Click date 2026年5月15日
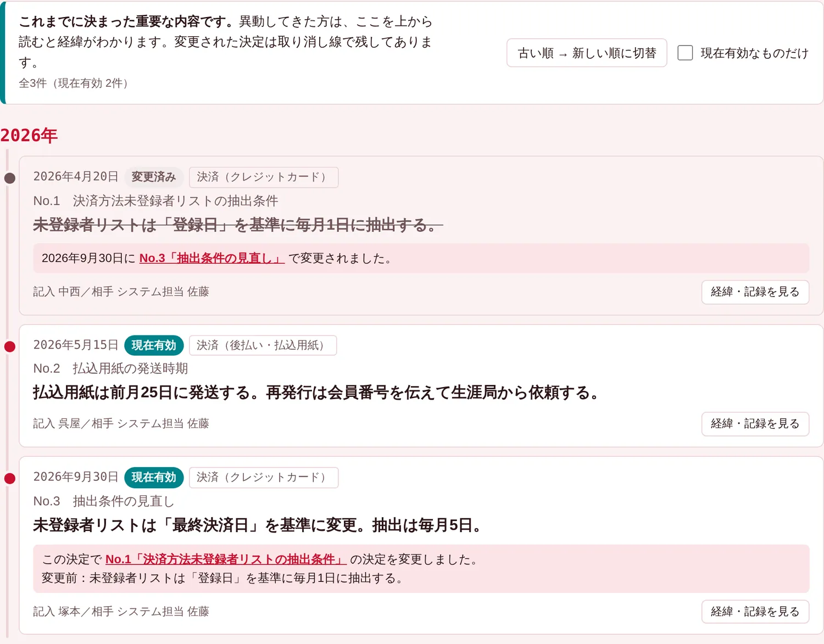The height and width of the screenshot is (644, 824). (x=76, y=345)
